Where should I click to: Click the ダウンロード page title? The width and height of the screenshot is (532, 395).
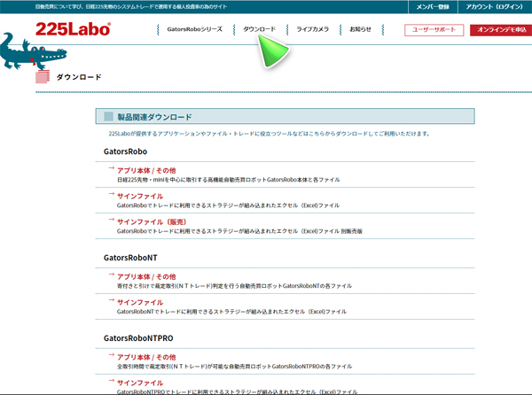tap(79, 77)
